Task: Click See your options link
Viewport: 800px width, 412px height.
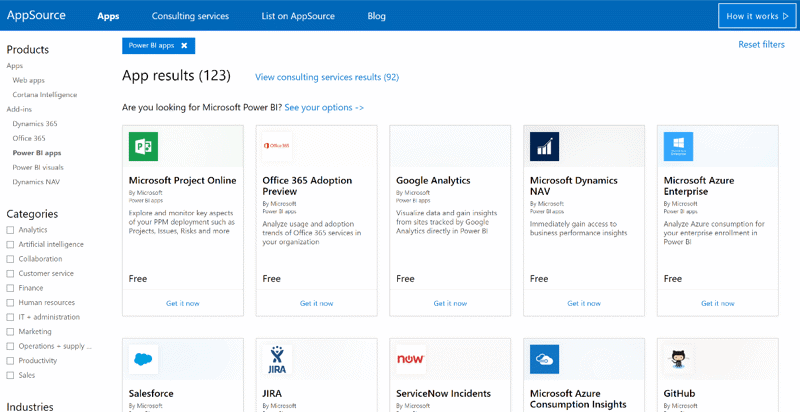Action: point(324,108)
